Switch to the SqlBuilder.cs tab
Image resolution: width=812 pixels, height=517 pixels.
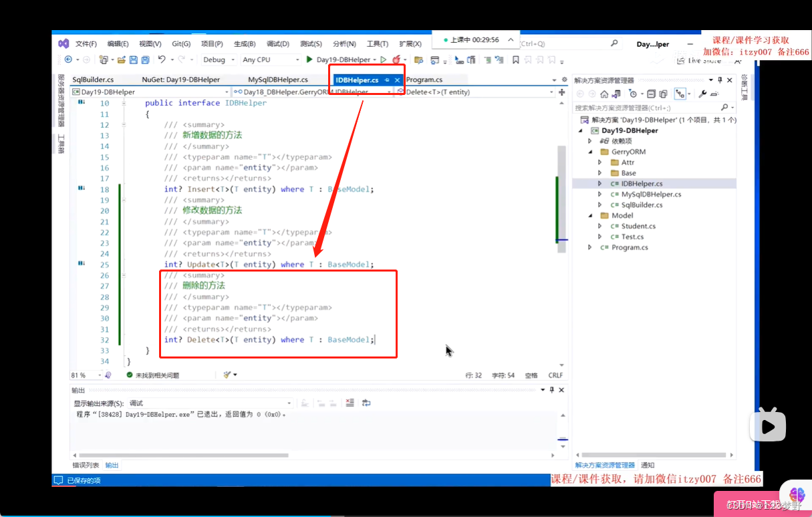click(93, 80)
